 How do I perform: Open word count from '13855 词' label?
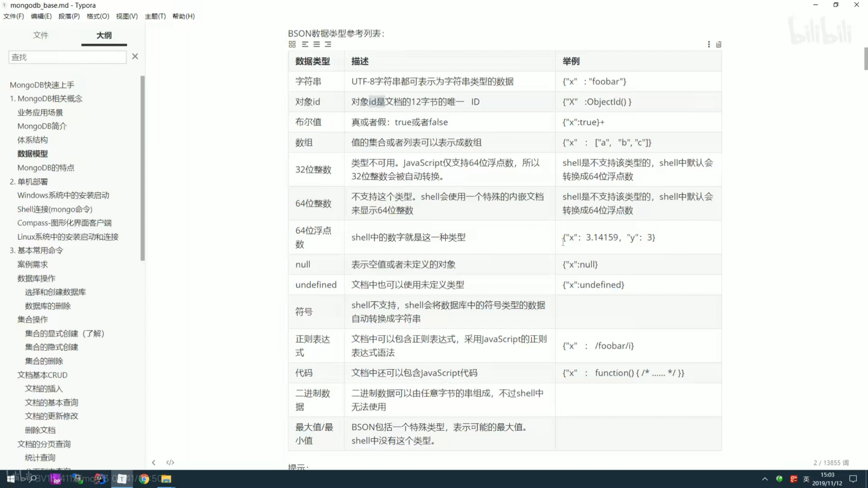pos(830,462)
